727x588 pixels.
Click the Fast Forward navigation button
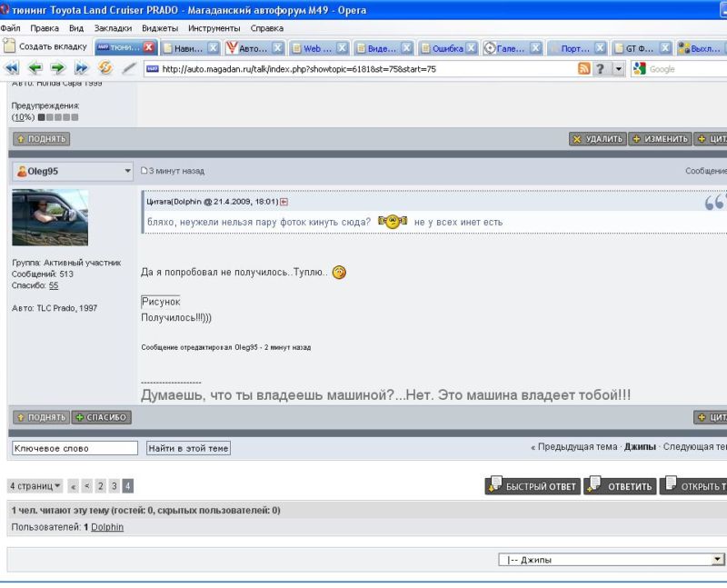[80, 68]
